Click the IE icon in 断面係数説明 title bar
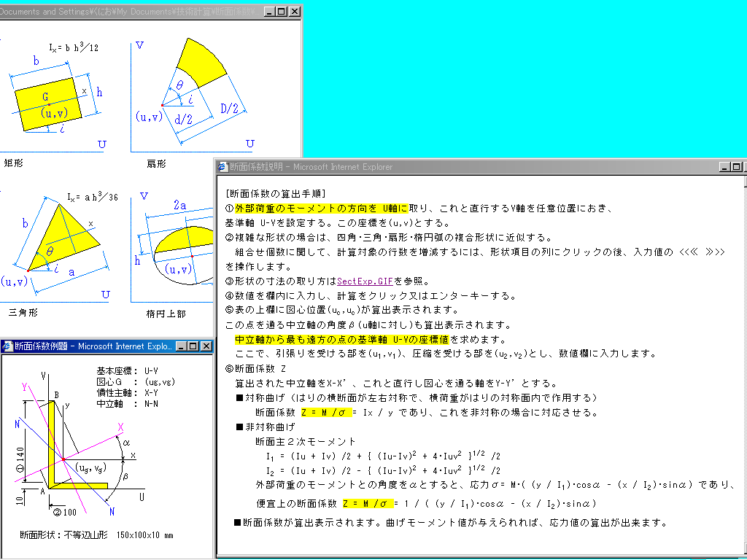The image size is (747, 560). 222,167
